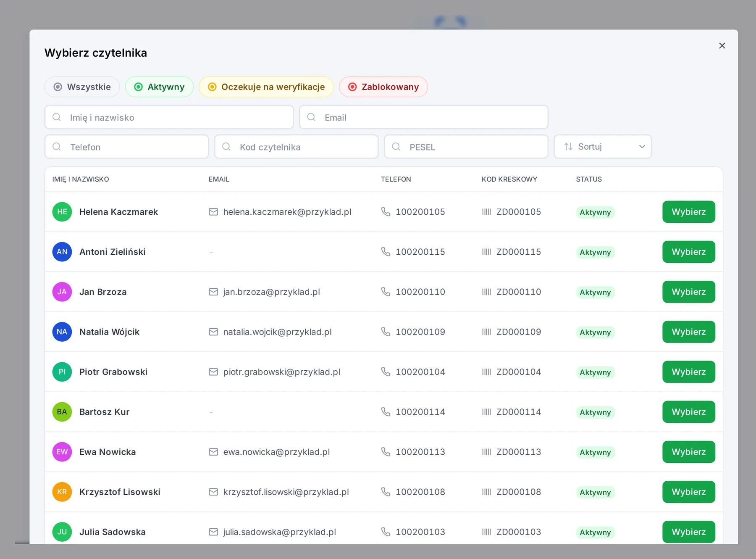Click the sort arrows icon in Sortuj

[x=568, y=147]
